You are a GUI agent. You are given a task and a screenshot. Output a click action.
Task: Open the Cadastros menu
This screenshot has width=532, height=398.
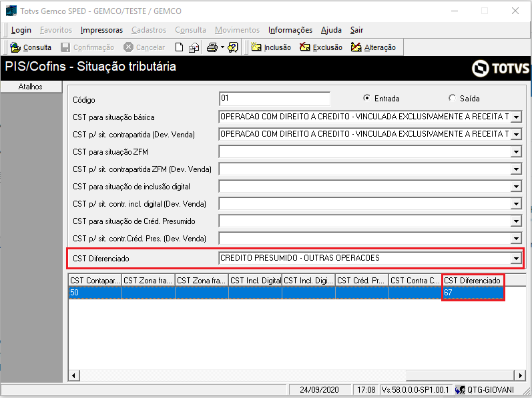pos(149,30)
